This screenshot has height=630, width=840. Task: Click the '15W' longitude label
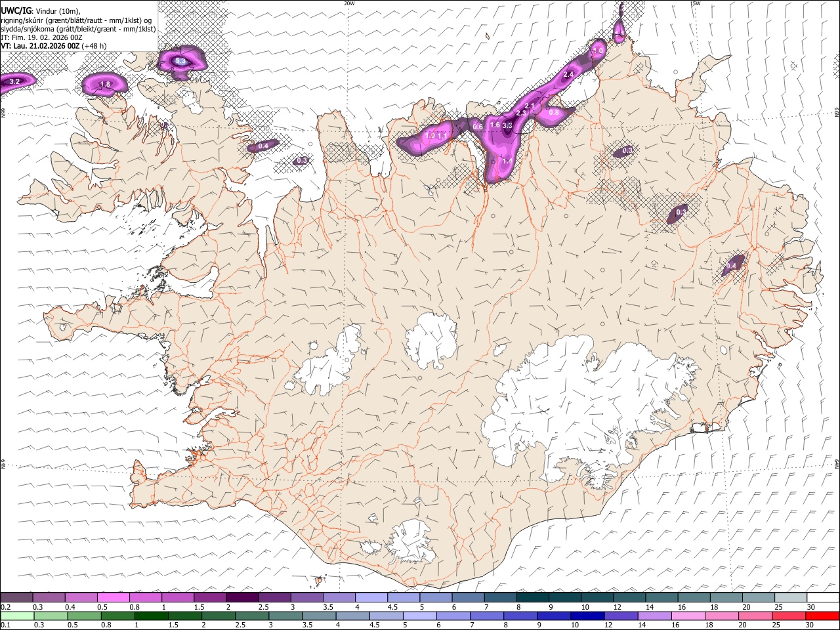[x=695, y=3]
